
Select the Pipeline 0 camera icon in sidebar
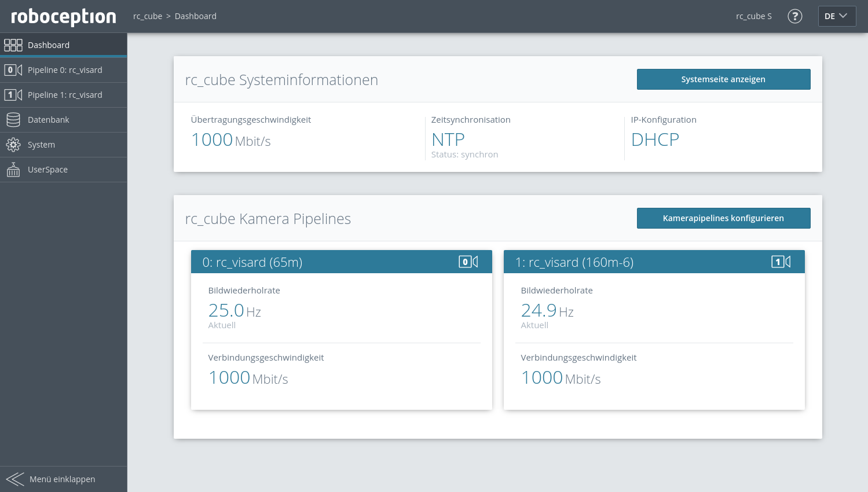[13, 69]
